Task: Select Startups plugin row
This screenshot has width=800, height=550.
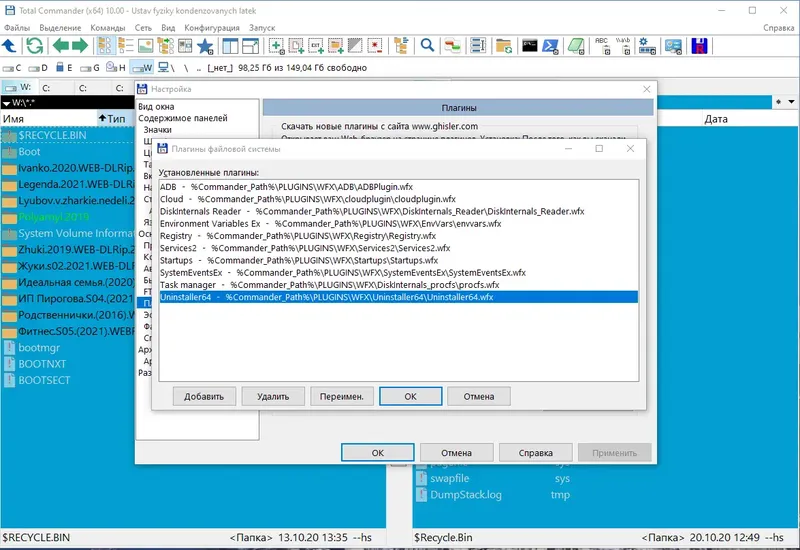Action: pyautogui.click(x=398, y=260)
